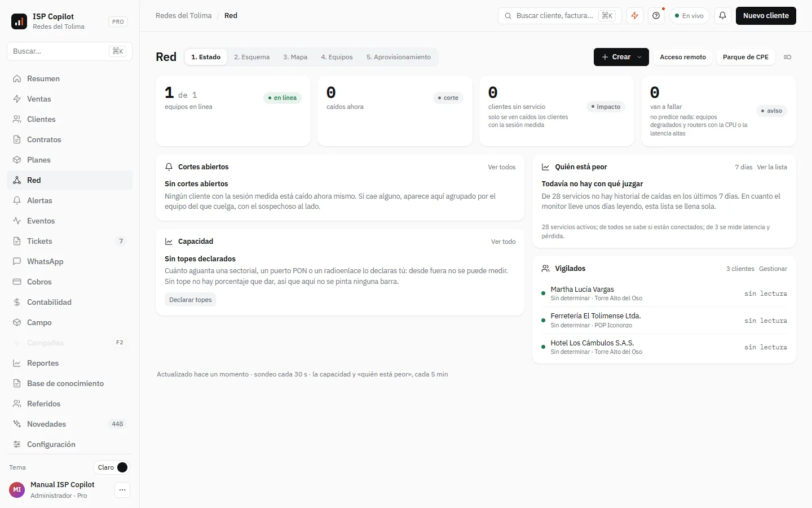
Task: Click the Alertas bell icon in sidebar
Action: [17, 200]
